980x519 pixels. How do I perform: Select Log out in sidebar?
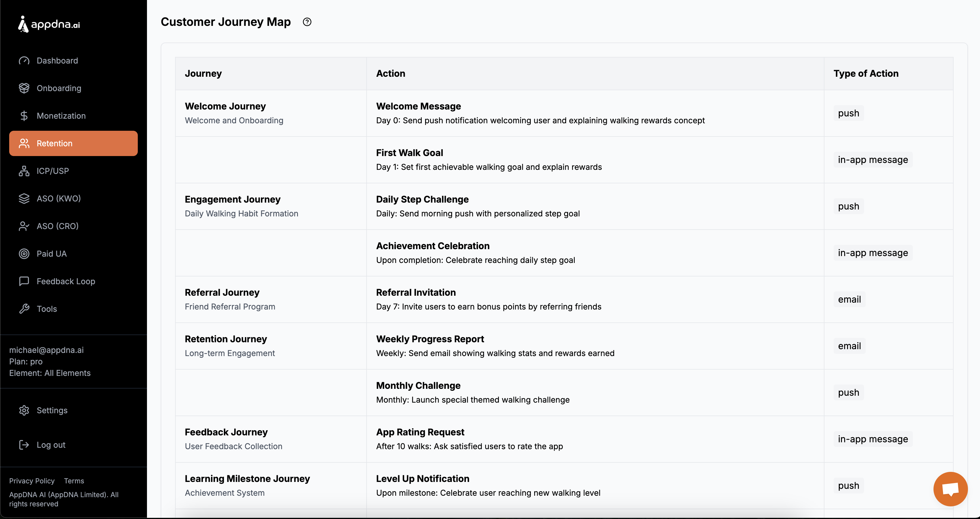point(51,445)
